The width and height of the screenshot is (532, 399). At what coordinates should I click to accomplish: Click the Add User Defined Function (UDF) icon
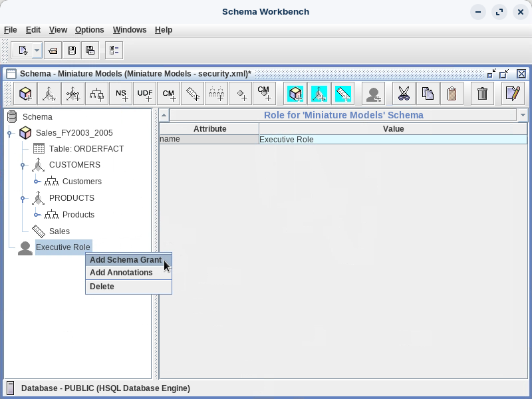pyautogui.click(x=145, y=94)
